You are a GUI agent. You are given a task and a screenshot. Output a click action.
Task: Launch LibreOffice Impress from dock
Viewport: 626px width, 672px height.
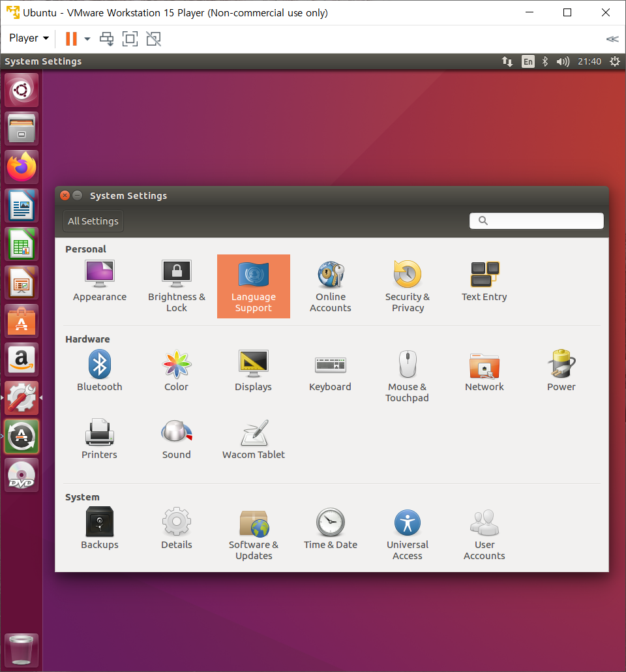22,283
